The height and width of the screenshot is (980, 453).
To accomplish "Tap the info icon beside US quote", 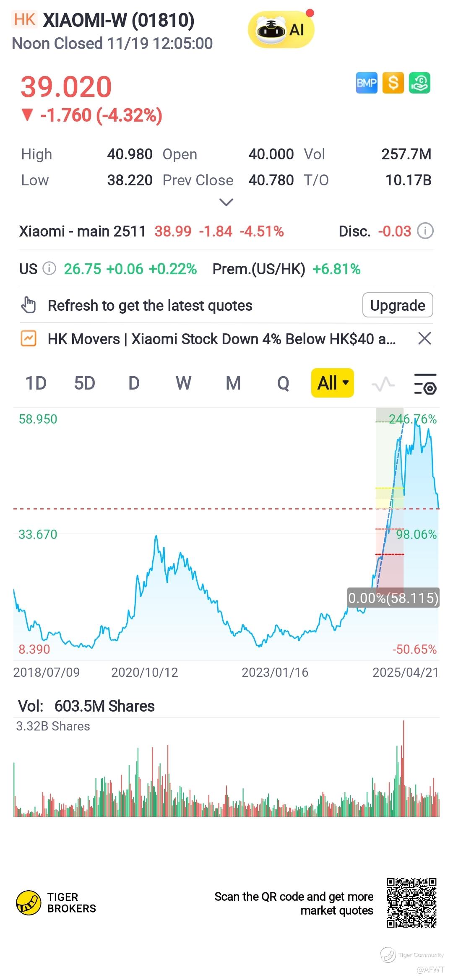I will pyautogui.click(x=49, y=268).
